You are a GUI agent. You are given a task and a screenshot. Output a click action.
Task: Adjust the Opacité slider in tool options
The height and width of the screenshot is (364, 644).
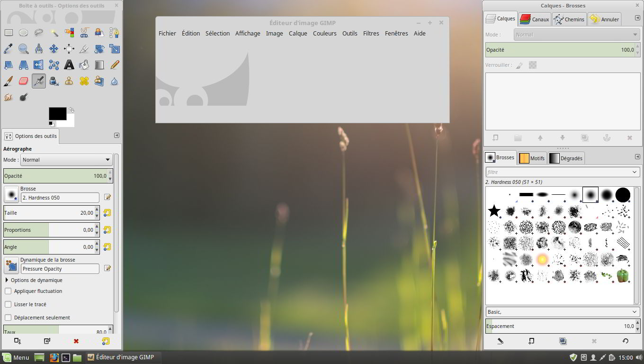point(58,176)
